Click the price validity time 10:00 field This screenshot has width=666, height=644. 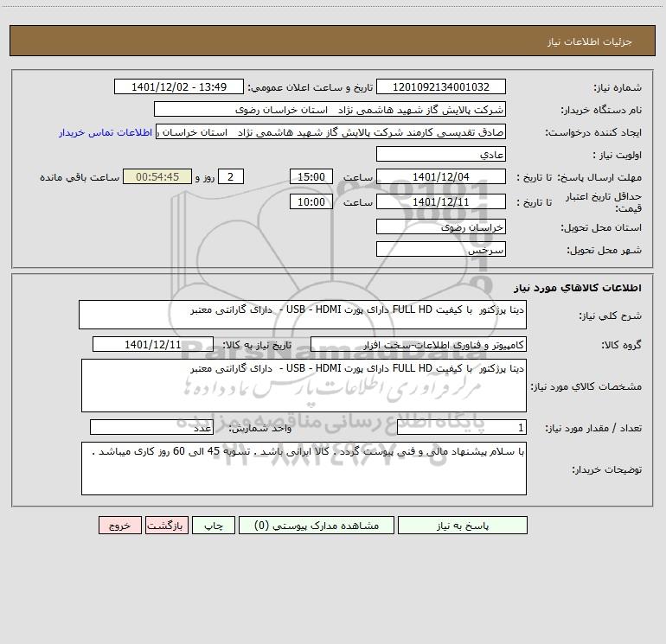pos(311,201)
